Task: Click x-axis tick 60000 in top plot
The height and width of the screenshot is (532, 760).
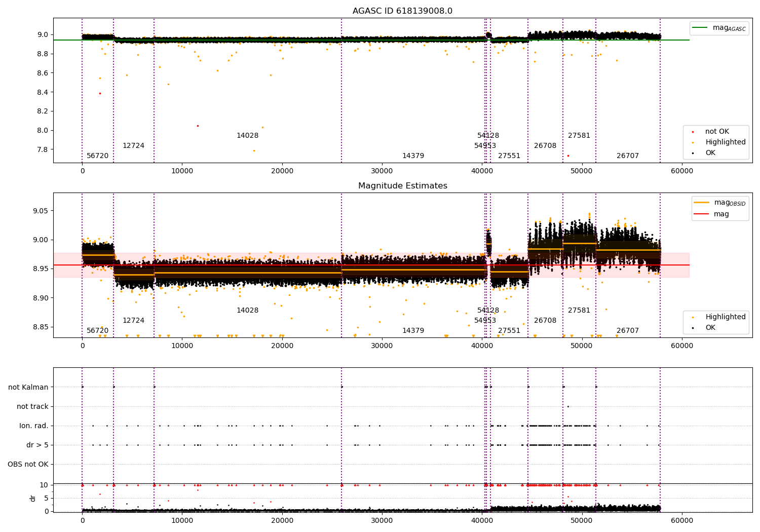Action: coord(682,171)
